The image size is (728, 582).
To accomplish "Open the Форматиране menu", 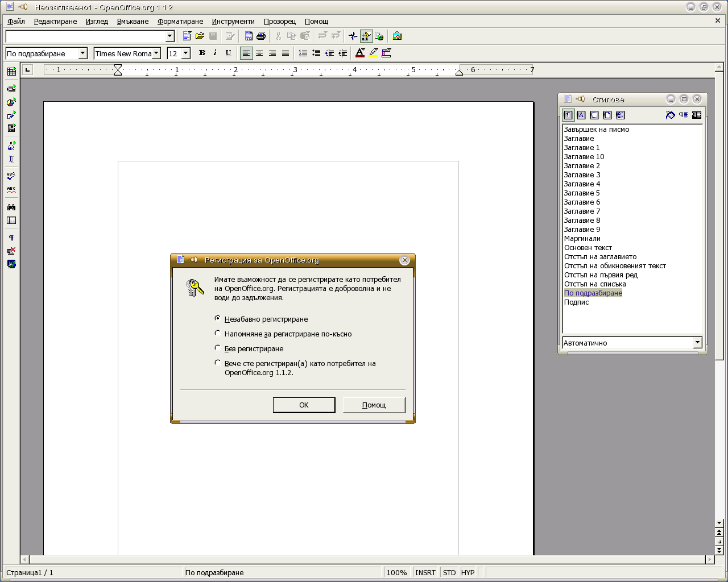I will point(180,22).
